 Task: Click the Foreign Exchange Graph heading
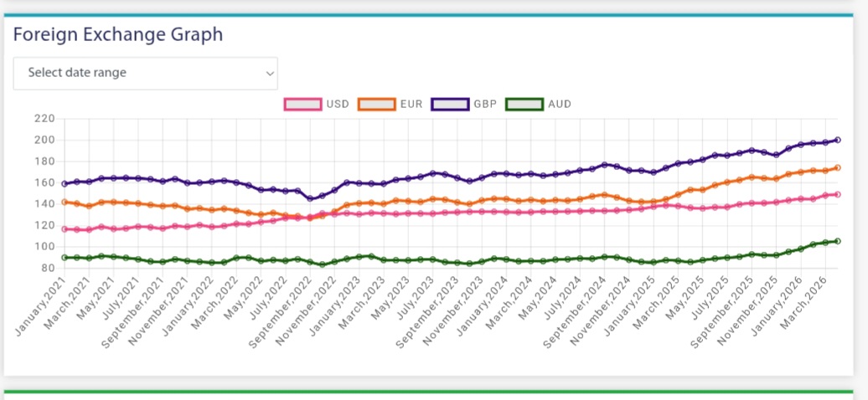coord(118,34)
